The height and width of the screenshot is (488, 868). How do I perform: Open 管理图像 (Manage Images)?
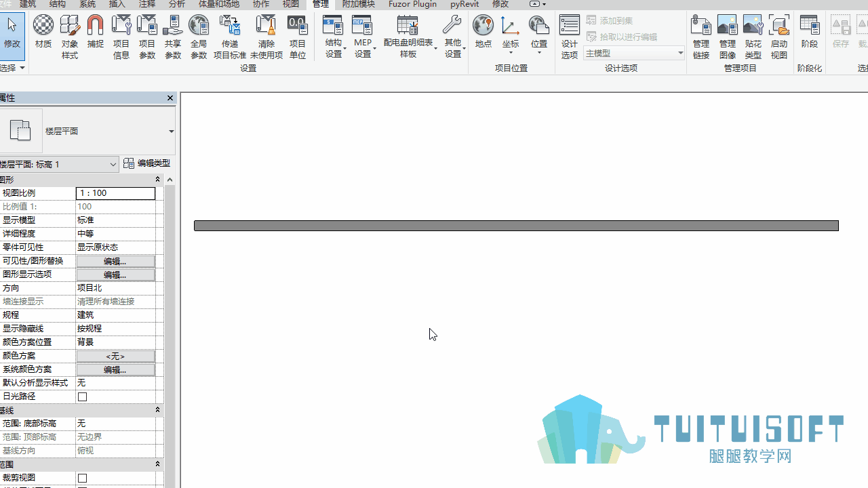[728, 37]
